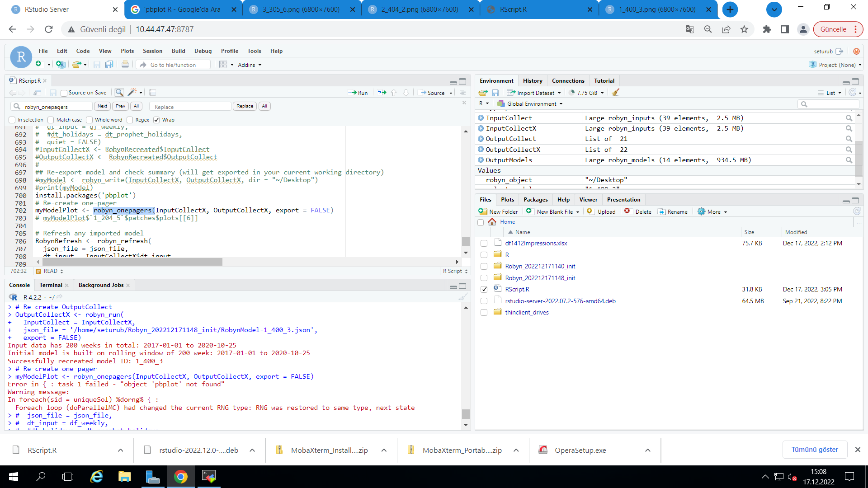The width and height of the screenshot is (868, 488).
Task: Open the More menu in Files pane
Action: tap(712, 211)
